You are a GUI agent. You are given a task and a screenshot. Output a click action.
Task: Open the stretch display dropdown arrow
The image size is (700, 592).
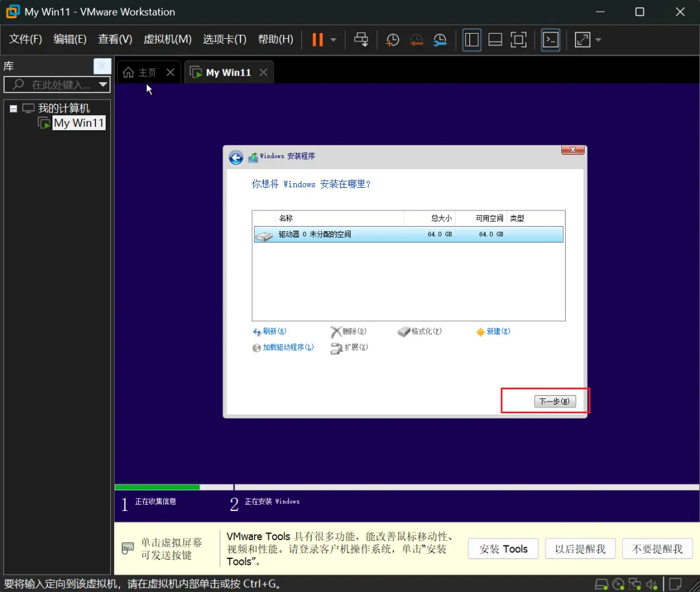tap(598, 40)
